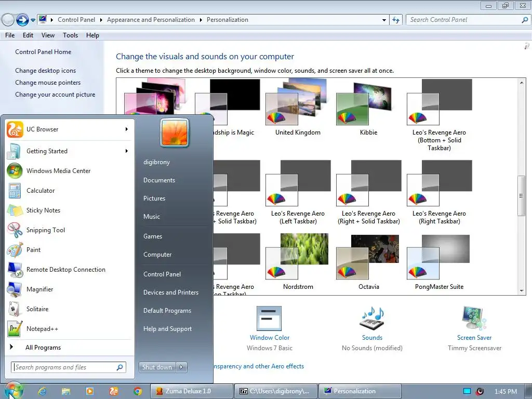Click UC Browser taskbar icon
Image resolution: width=532 pixels, height=399 pixels.
coord(114,391)
